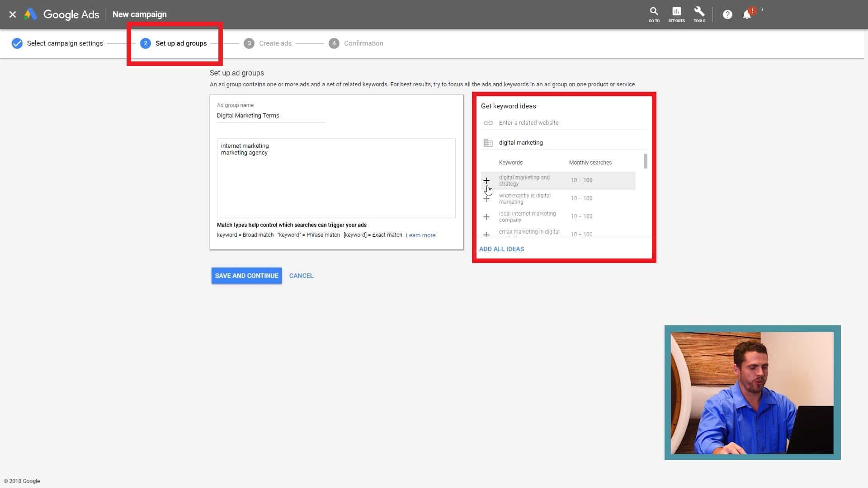Click inside the keywords text area
The width and height of the screenshot is (868, 488).
tap(336, 178)
